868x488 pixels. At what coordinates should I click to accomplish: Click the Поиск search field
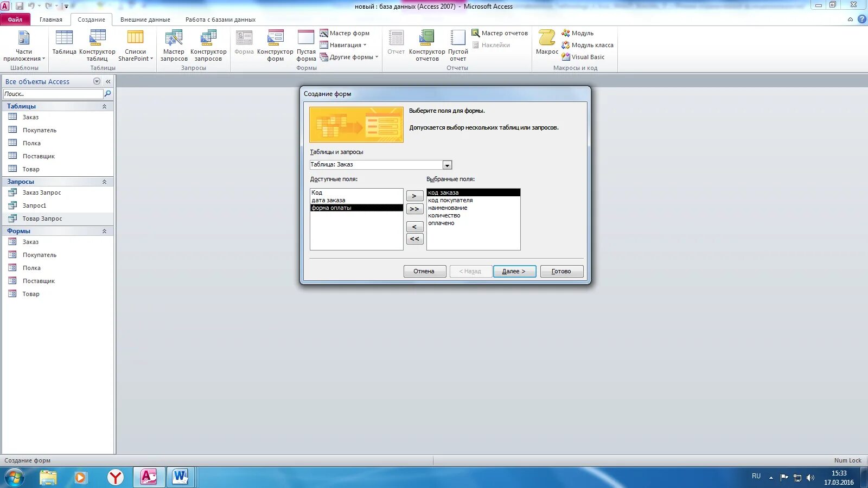coord(53,94)
